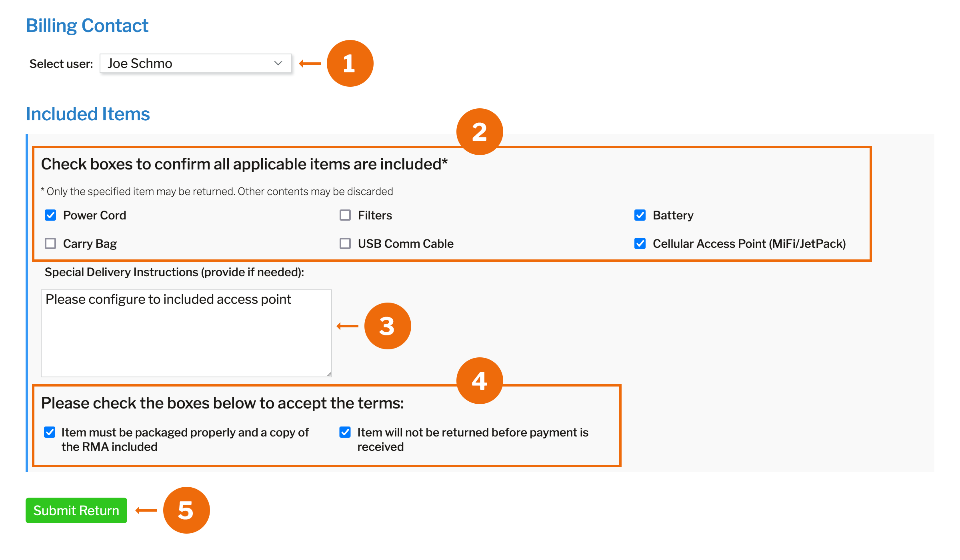Tick the USB Comm Cable checkbox
This screenshot has width=960, height=560.
345,243
